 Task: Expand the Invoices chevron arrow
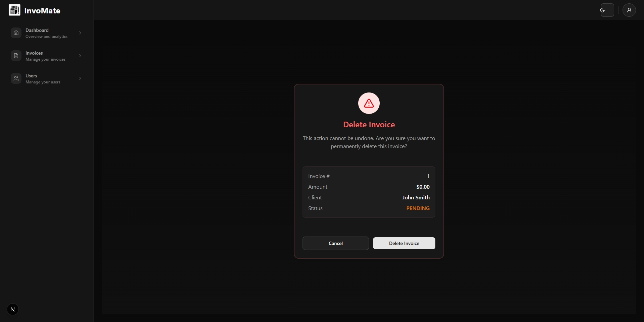coord(80,56)
